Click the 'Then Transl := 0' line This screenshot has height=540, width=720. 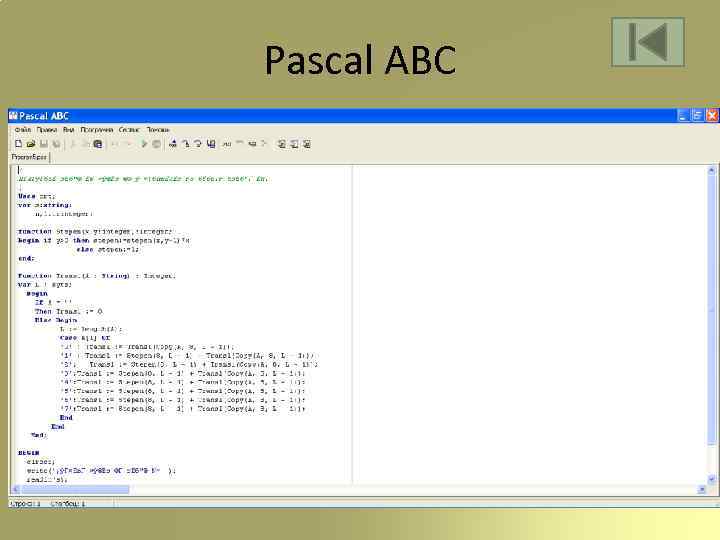pyautogui.click(x=68, y=311)
